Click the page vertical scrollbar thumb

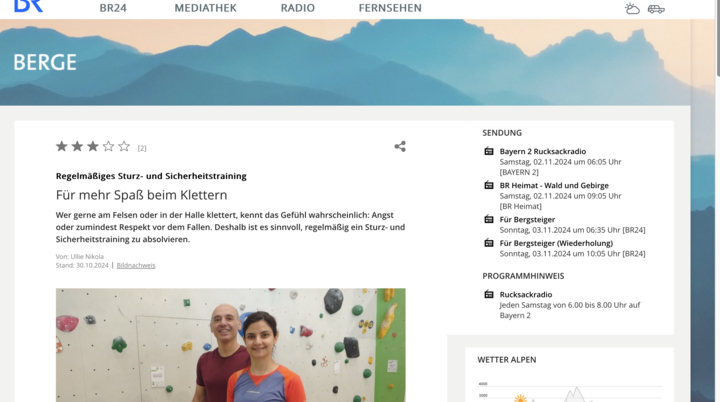pyautogui.click(x=718, y=37)
